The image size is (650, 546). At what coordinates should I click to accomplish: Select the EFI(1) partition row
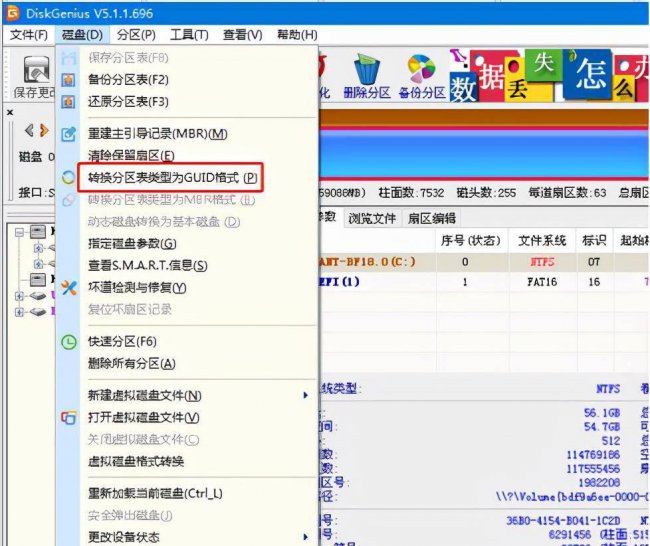(484, 282)
